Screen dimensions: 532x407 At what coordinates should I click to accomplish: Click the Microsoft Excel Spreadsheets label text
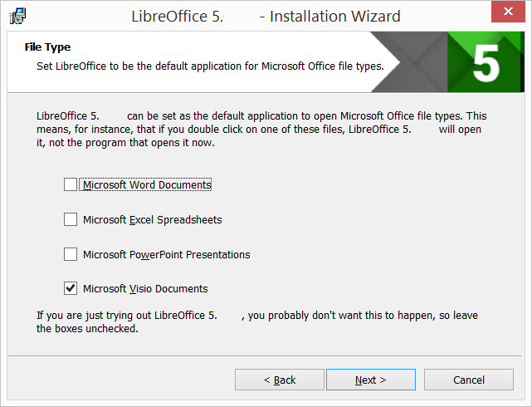tap(152, 220)
